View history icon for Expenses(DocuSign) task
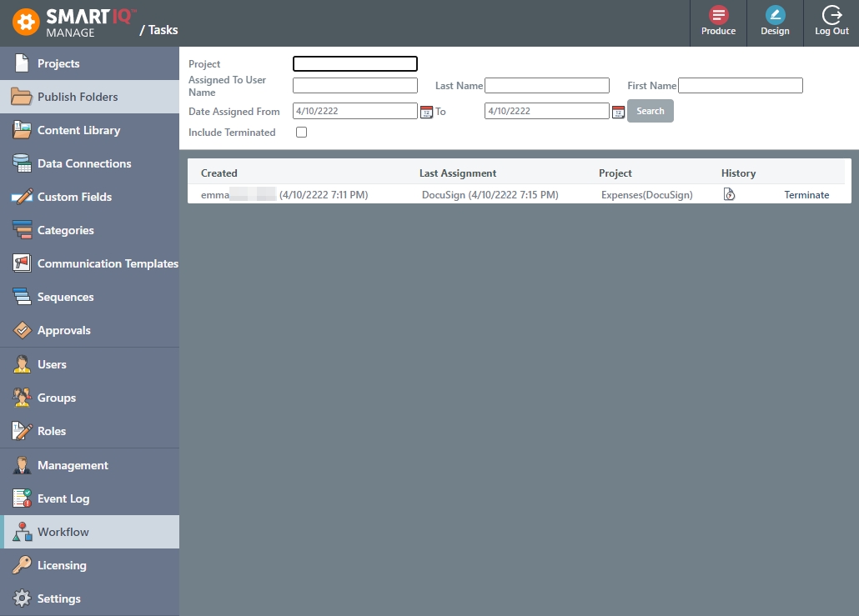The height and width of the screenshot is (616, 859). (x=729, y=194)
